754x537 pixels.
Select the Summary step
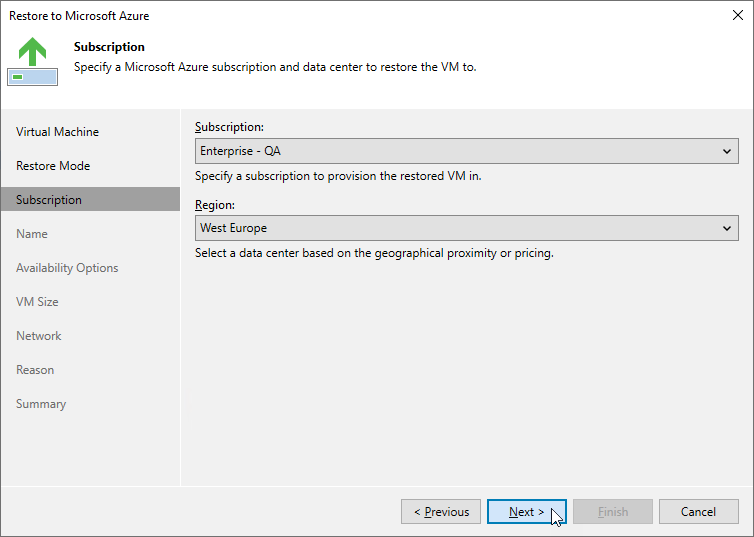coord(41,404)
